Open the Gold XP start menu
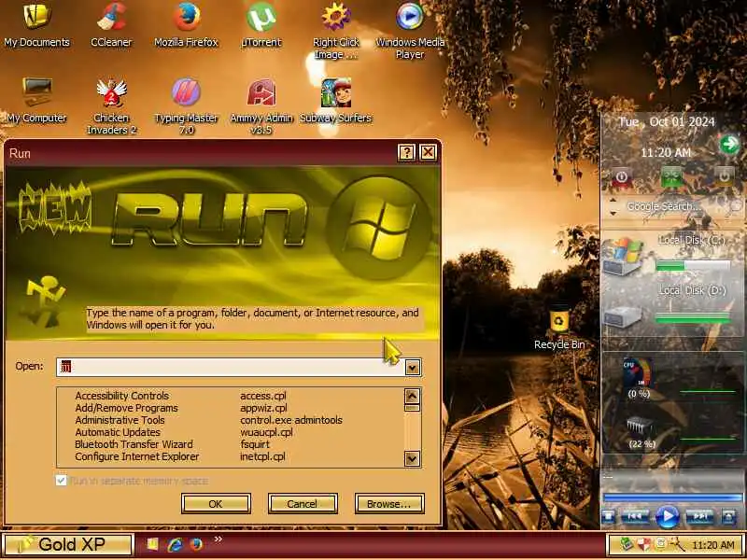The height and width of the screenshot is (560, 747). point(67,544)
